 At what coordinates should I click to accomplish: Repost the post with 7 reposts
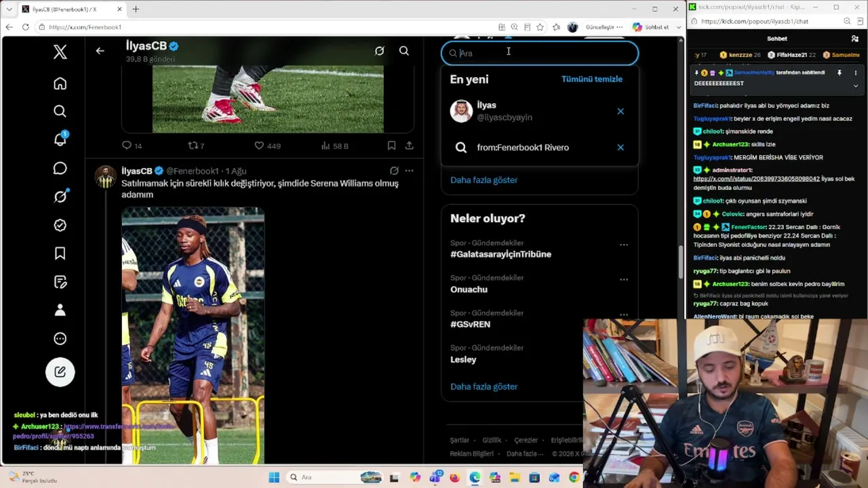click(196, 146)
